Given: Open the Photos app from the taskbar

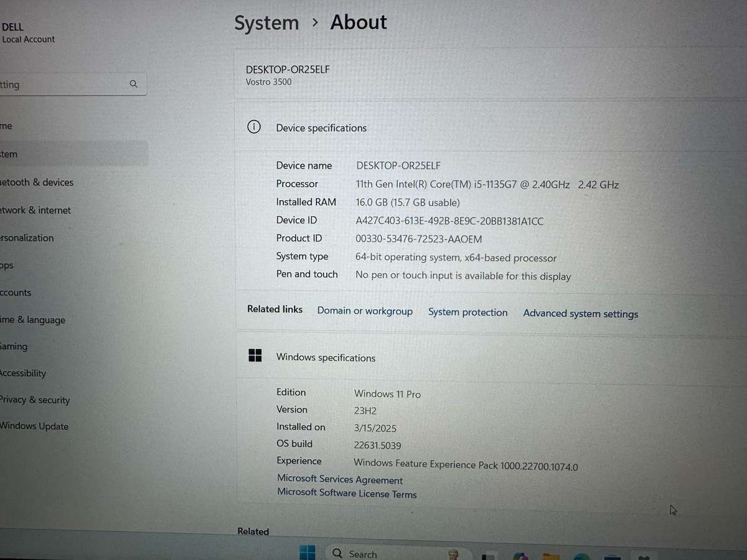Looking at the screenshot, I should tap(519, 553).
